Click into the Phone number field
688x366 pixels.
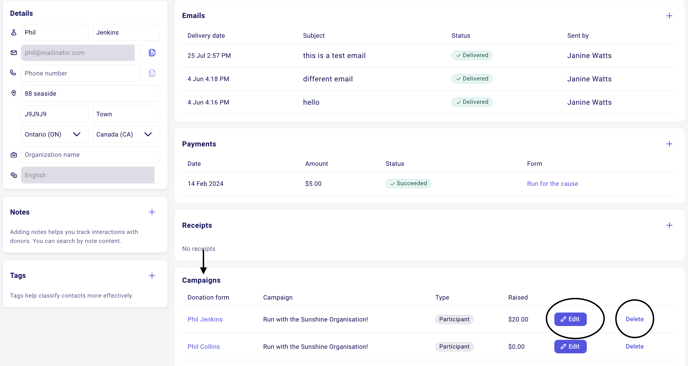point(81,73)
